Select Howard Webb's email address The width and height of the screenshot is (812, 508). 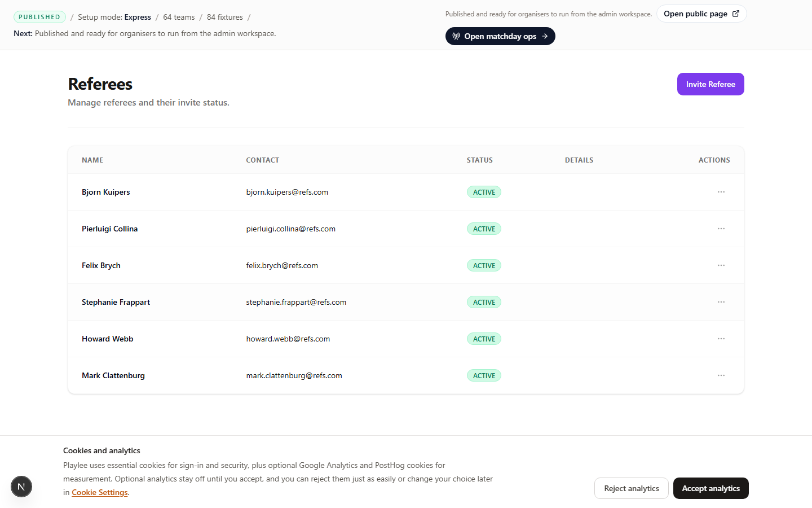coord(288,339)
